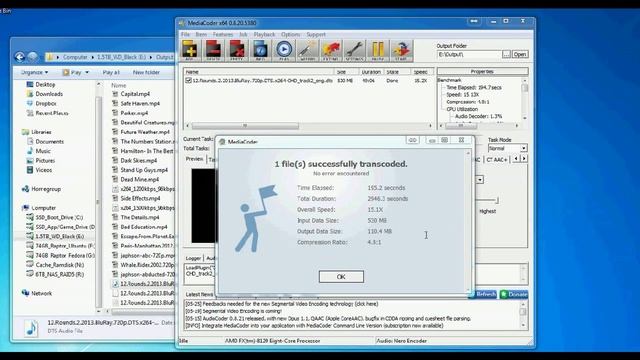This screenshot has width=640, height=360.
Task: Click Play all in Explorer toolbar
Action: [111, 72]
